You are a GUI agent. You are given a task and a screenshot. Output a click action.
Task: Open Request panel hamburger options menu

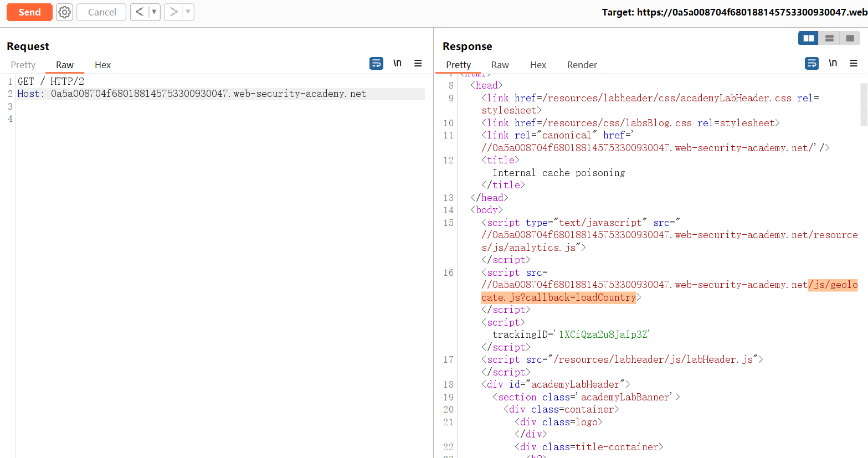click(x=418, y=64)
